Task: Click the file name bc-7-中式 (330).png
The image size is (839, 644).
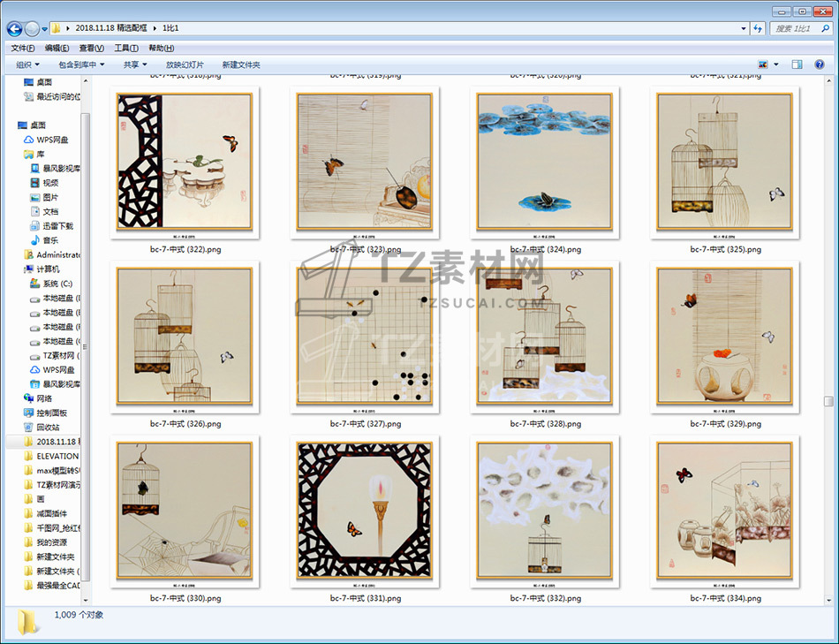Action: click(x=185, y=598)
